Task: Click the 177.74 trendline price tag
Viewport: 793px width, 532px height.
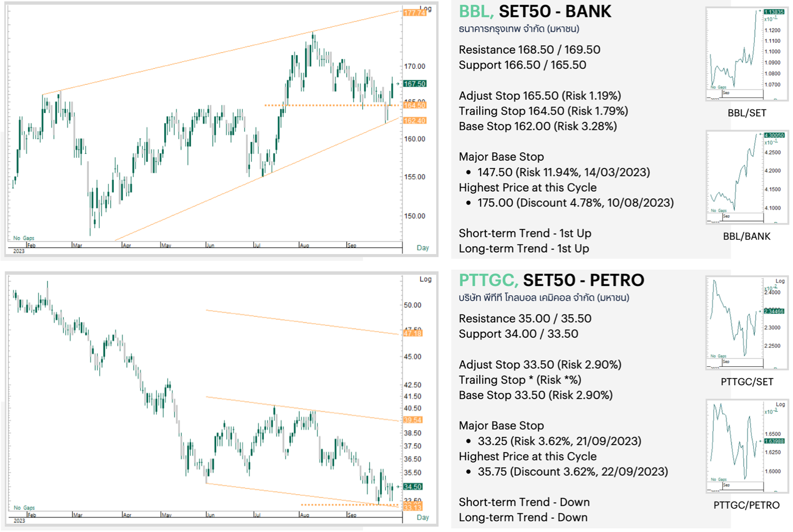Action: (x=415, y=12)
